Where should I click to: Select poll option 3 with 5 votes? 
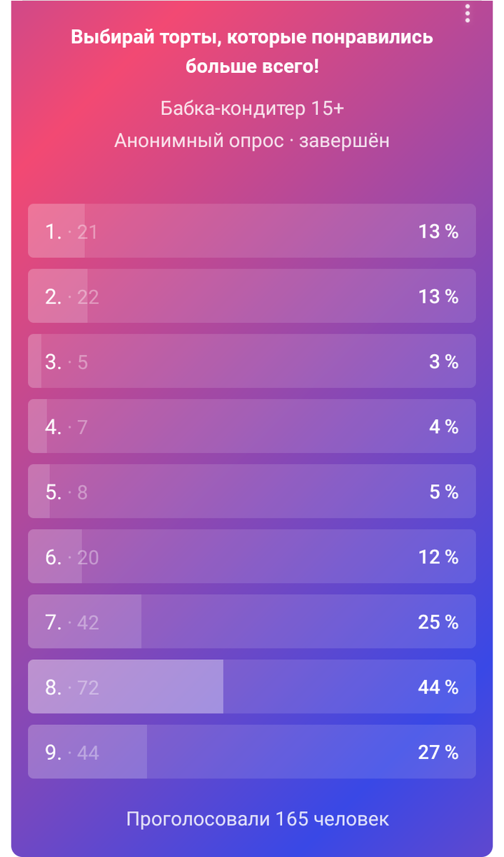pyautogui.click(x=252, y=361)
